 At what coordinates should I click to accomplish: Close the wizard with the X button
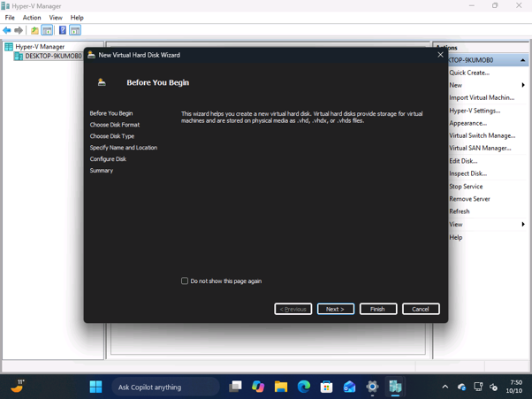click(440, 55)
